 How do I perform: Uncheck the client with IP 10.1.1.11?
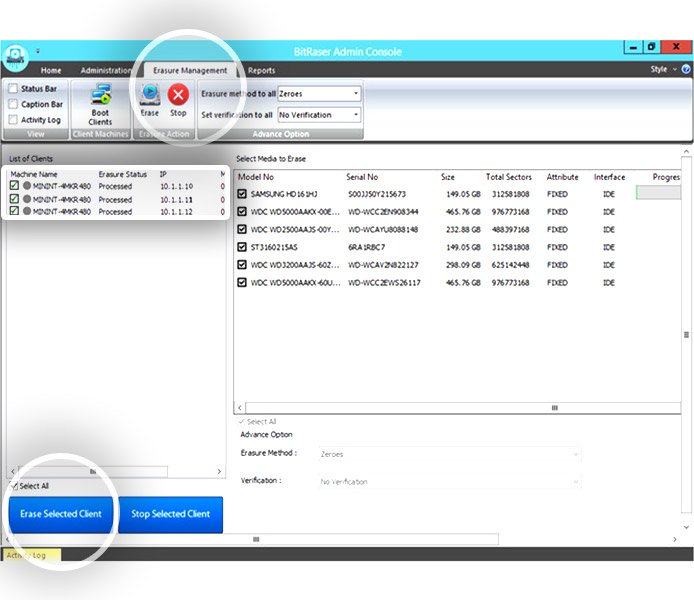click(x=14, y=198)
